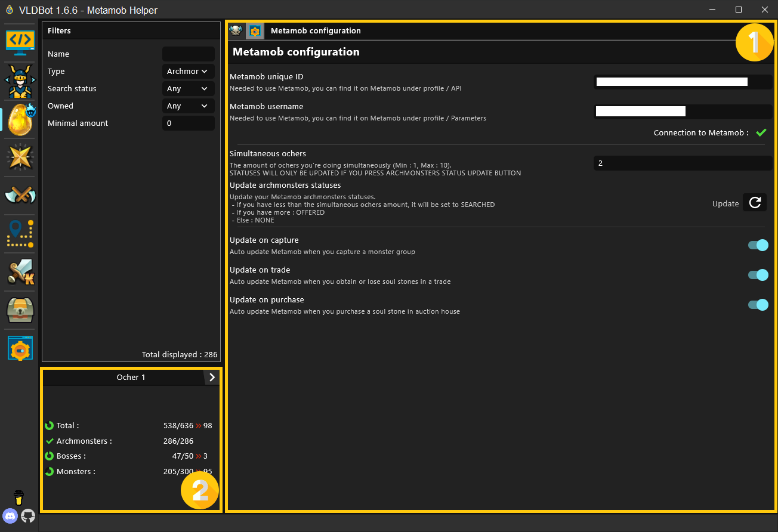
Task: Open the code monitor sidebar icon
Action: 20,42
